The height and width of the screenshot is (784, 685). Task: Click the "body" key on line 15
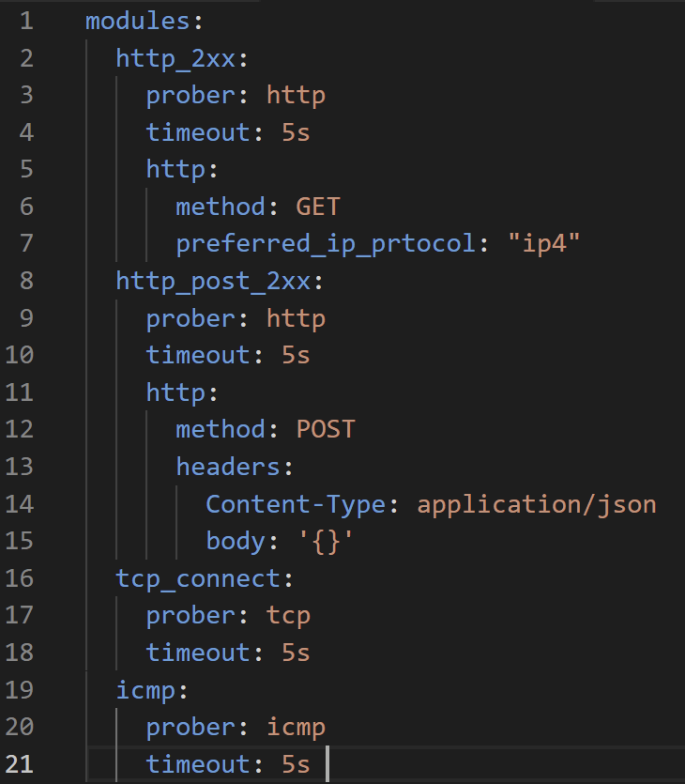click(x=236, y=541)
